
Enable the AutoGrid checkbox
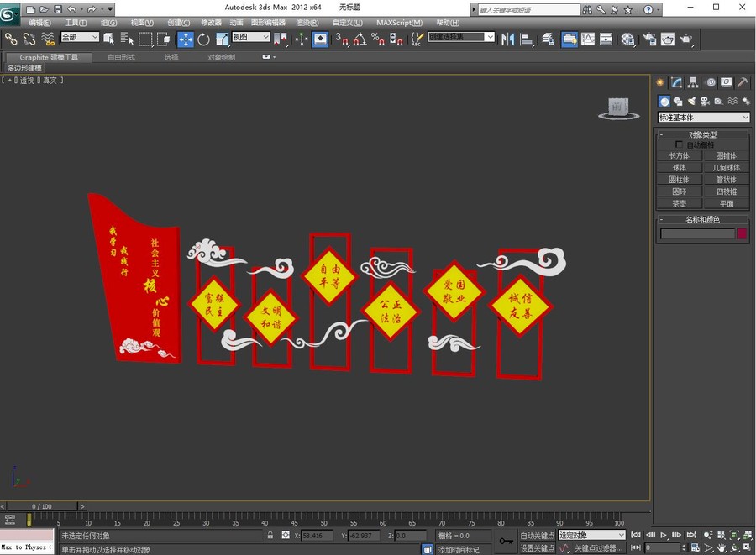click(679, 144)
